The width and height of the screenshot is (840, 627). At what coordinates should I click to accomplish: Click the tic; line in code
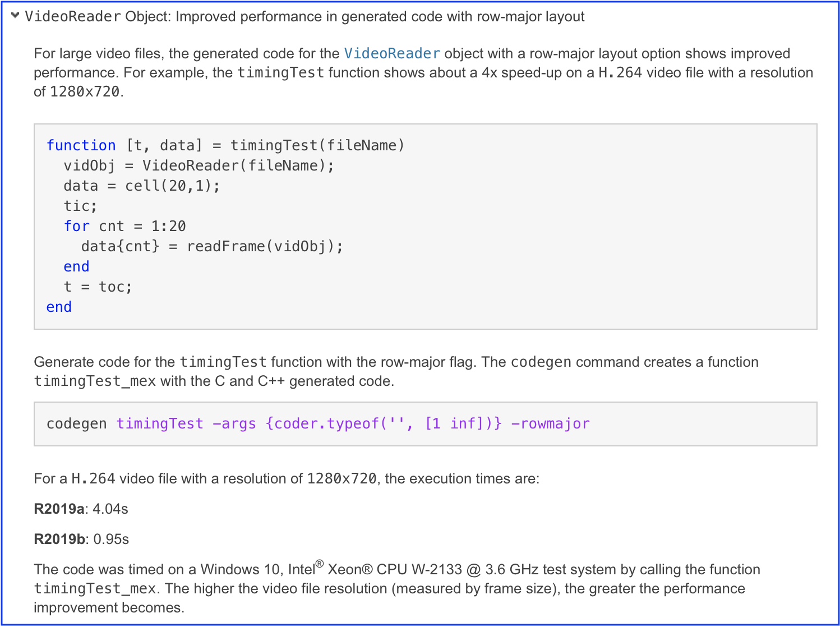point(80,206)
